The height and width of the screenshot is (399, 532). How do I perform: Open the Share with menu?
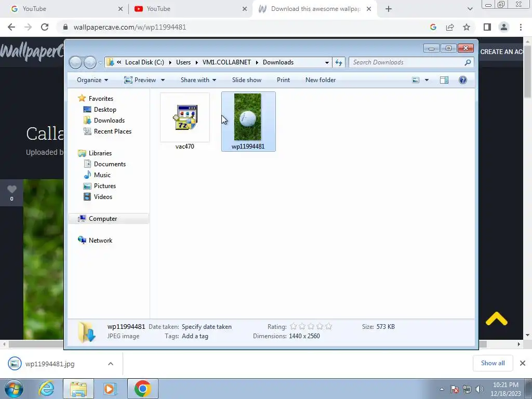pyautogui.click(x=198, y=80)
